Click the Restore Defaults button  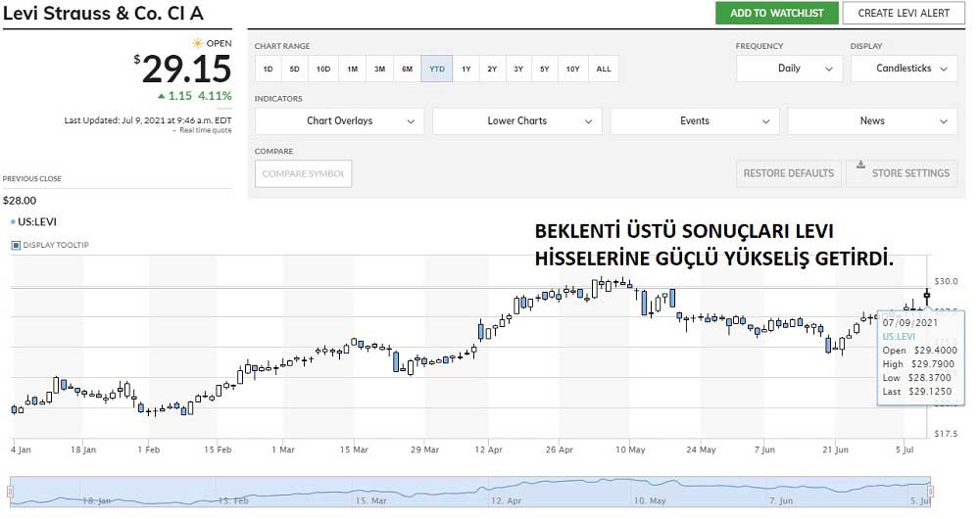tap(789, 173)
